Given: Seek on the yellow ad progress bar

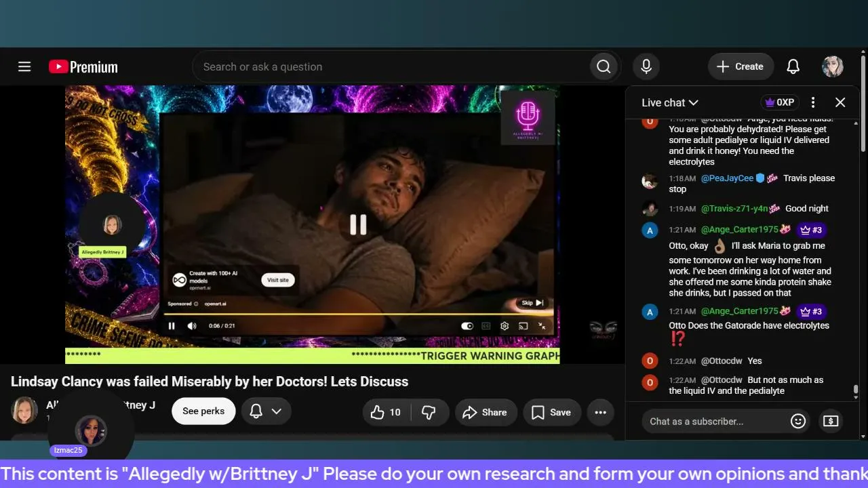Looking at the screenshot, I should 358,314.
